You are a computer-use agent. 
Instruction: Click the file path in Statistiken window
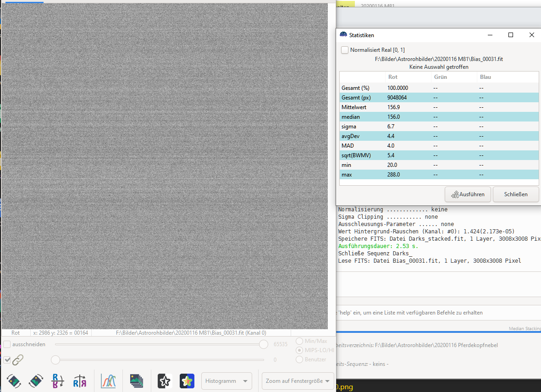point(439,59)
